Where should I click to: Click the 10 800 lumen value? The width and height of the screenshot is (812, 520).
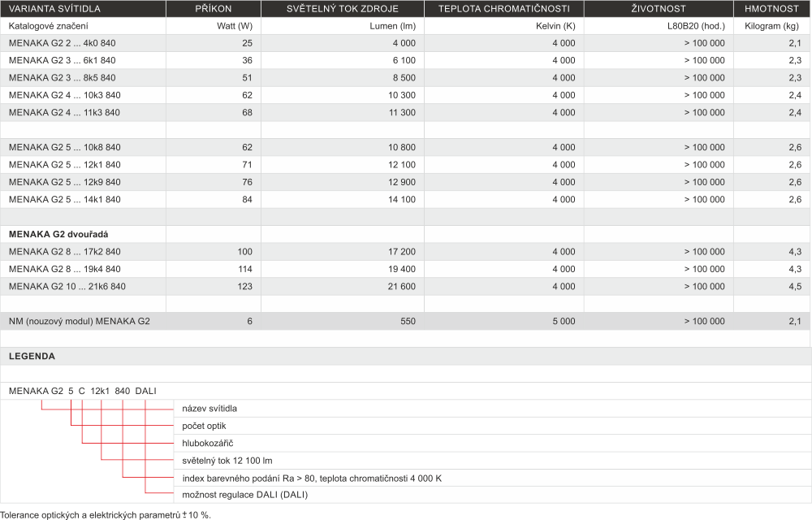402,147
